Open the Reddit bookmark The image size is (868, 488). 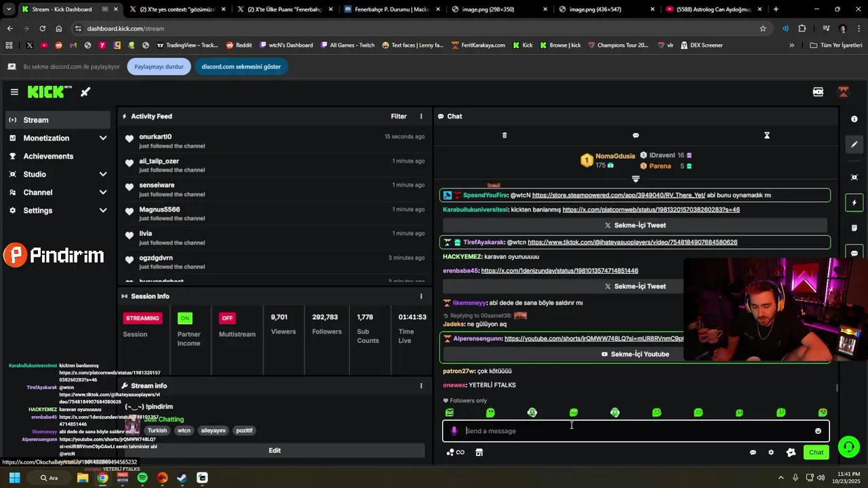(239, 45)
